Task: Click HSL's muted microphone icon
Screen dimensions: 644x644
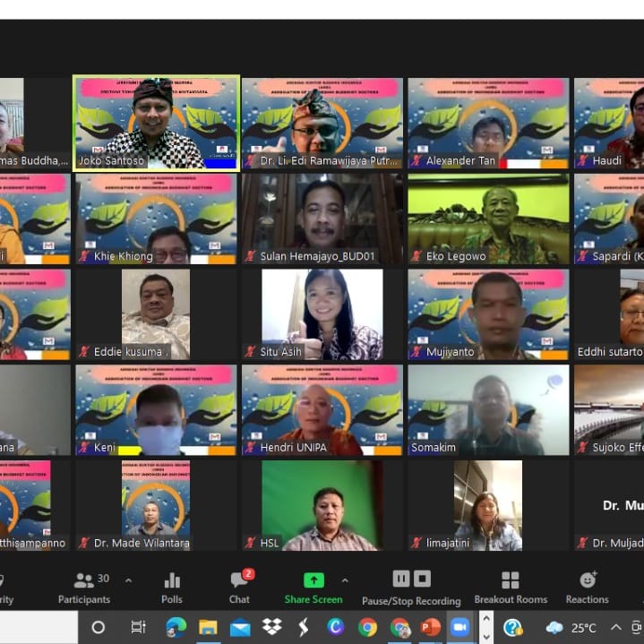Action: click(250, 543)
